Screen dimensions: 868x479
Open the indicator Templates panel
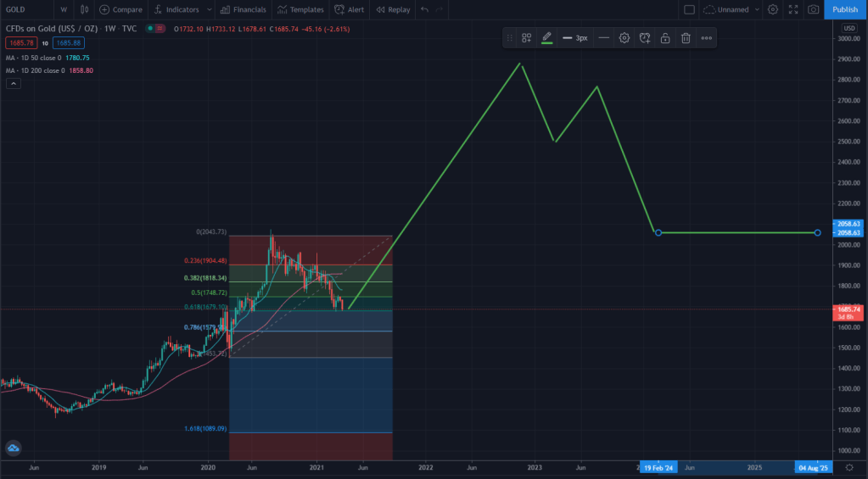pyautogui.click(x=300, y=9)
